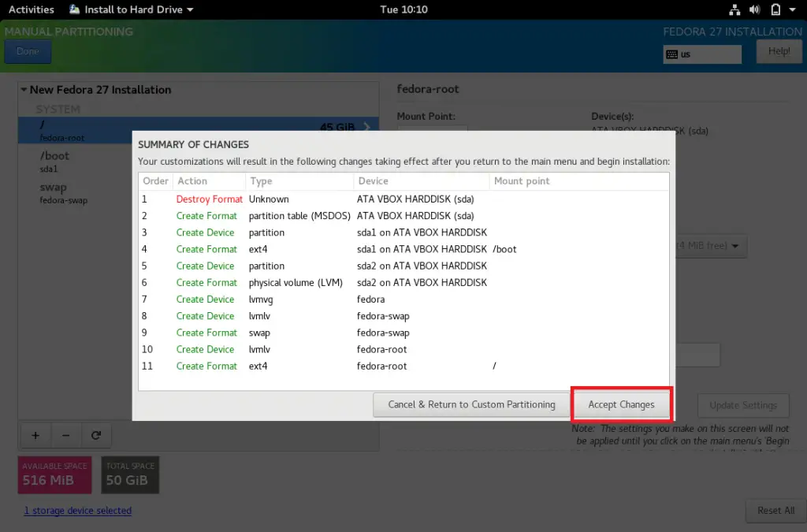Select physical volume (LVM) row
Viewport: 807px width, 532px height.
click(403, 282)
